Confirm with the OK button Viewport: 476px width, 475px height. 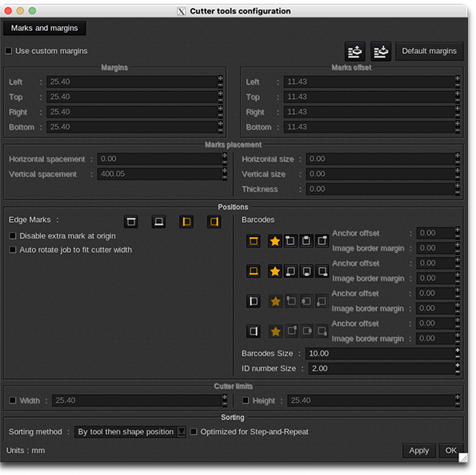tap(451, 450)
